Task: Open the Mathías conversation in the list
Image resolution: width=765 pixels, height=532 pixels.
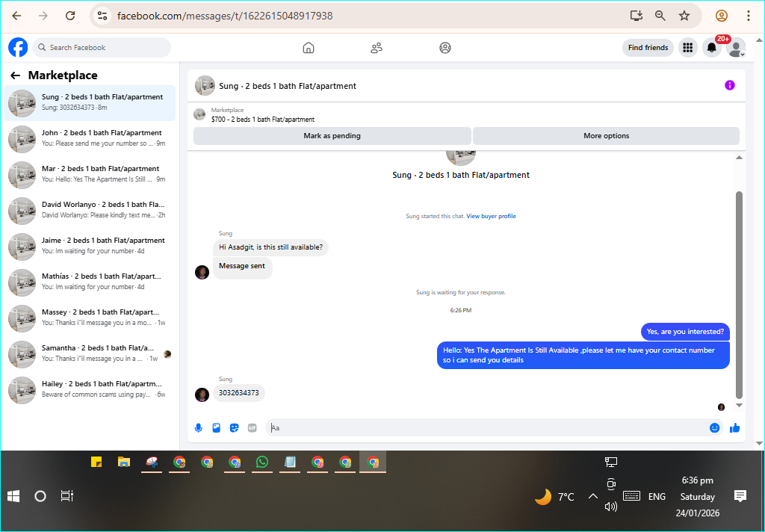Action: click(90, 282)
